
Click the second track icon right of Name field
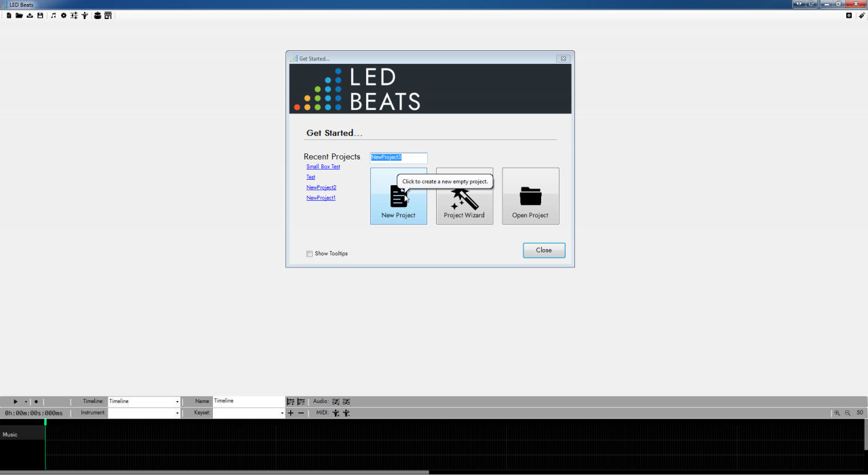coord(301,402)
